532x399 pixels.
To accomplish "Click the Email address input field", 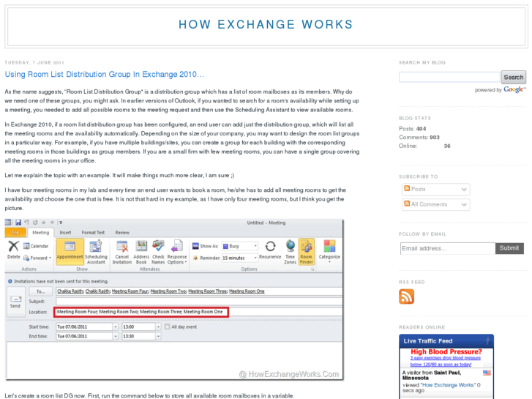I will (448, 248).
